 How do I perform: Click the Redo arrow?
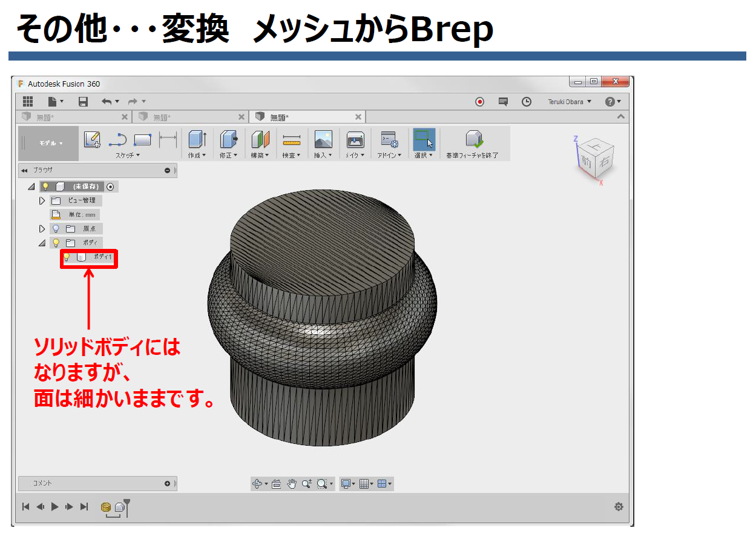(133, 102)
